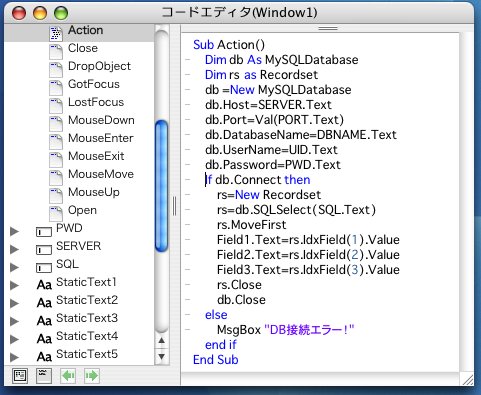Click the horizontal splitter grip above code

coord(328,29)
